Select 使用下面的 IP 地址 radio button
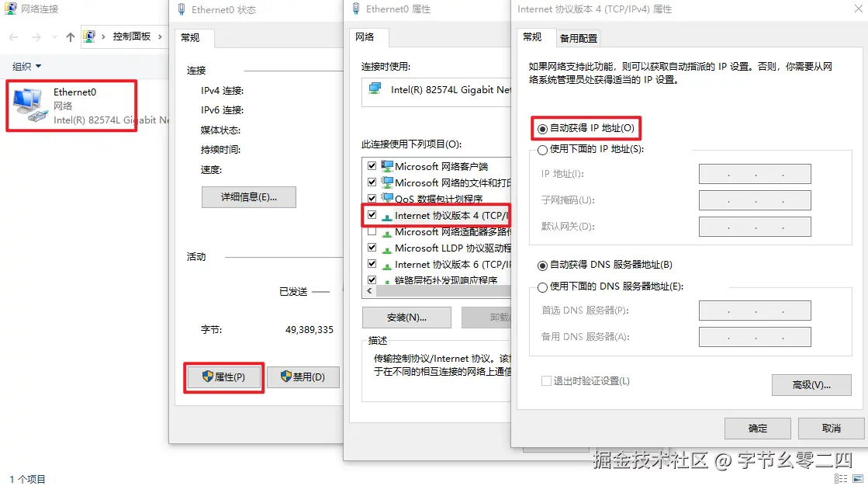The height and width of the screenshot is (486, 868). [x=542, y=150]
